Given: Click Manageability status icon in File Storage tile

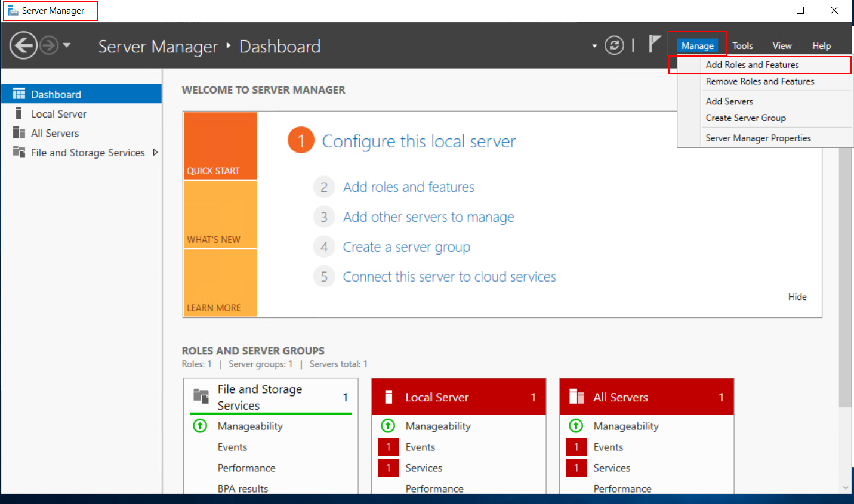Looking at the screenshot, I should click(x=201, y=426).
